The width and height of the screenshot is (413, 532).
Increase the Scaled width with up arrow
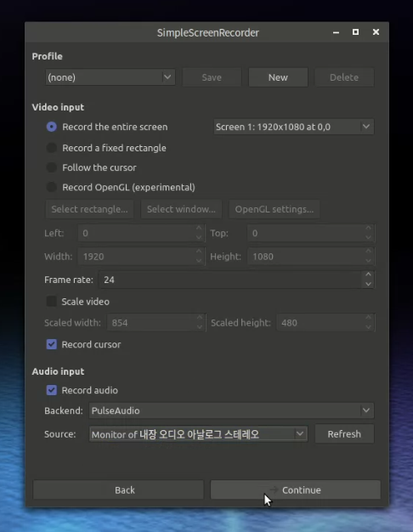(x=200, y=318)
